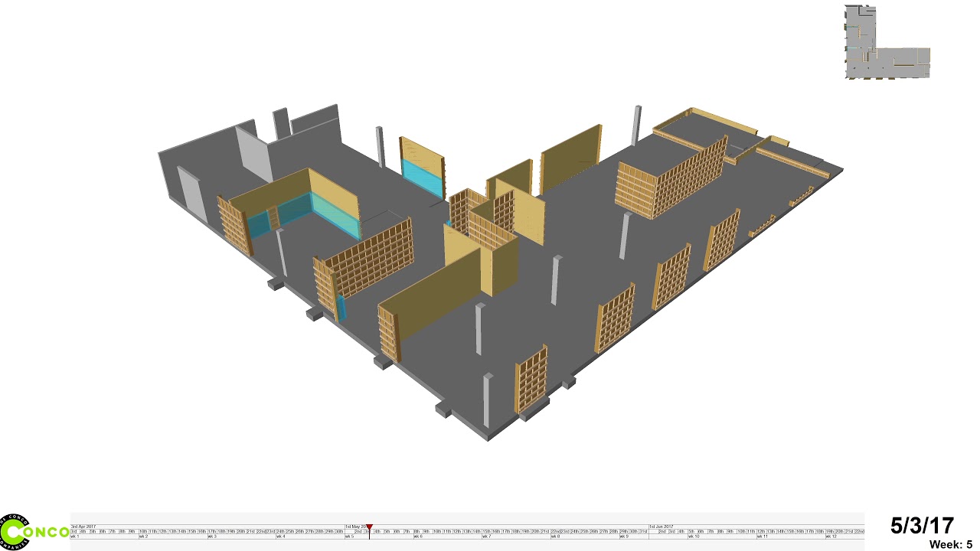Jump to "wk 8" on the timeline

(556, 536)
